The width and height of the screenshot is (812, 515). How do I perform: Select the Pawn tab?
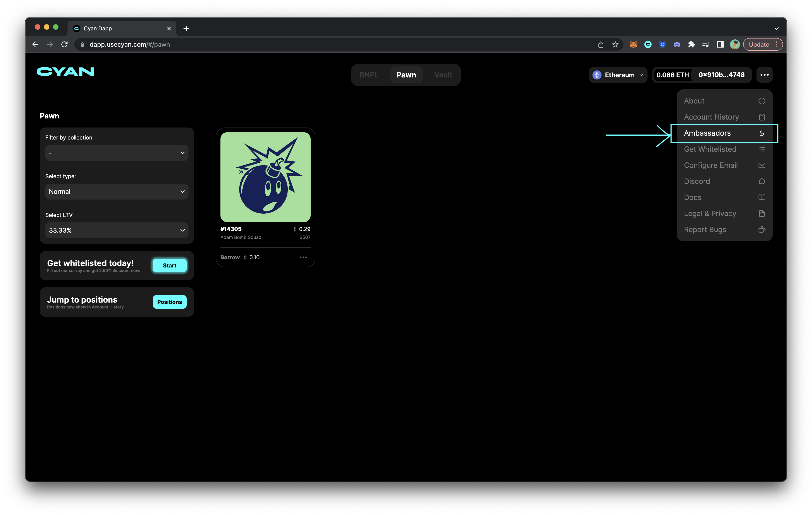pos(406,75)
